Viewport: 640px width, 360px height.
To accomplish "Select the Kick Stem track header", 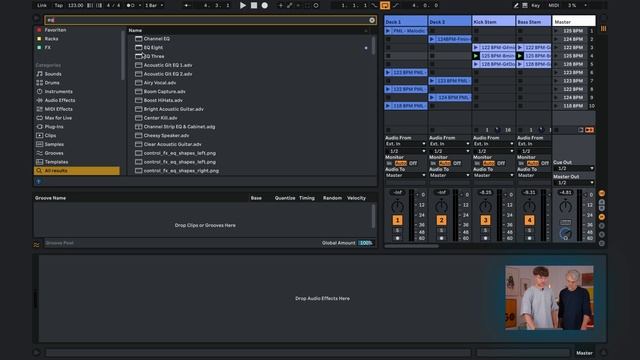I will 493,22.
